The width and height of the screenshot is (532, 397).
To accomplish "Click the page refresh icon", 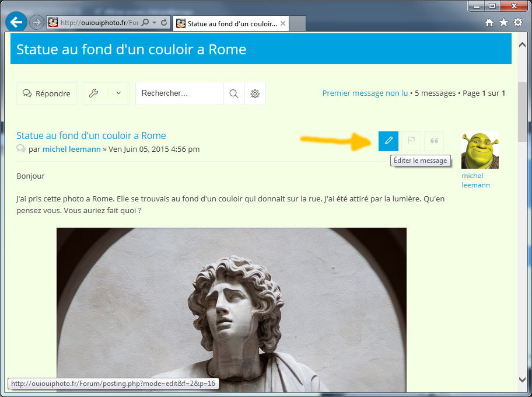I will [x=164, y=22].
